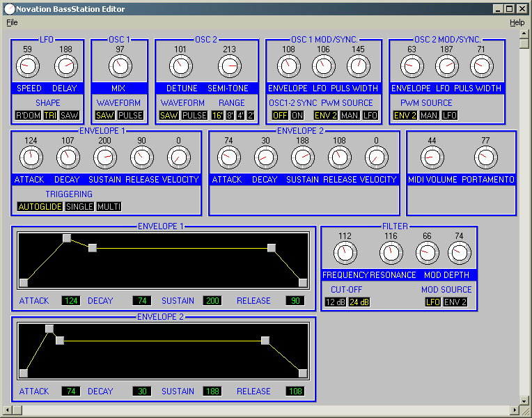Select the 12 dB filter cut-off
Image resolution: width=532 pixels, height=418 pixels.
tap(336, 302)
